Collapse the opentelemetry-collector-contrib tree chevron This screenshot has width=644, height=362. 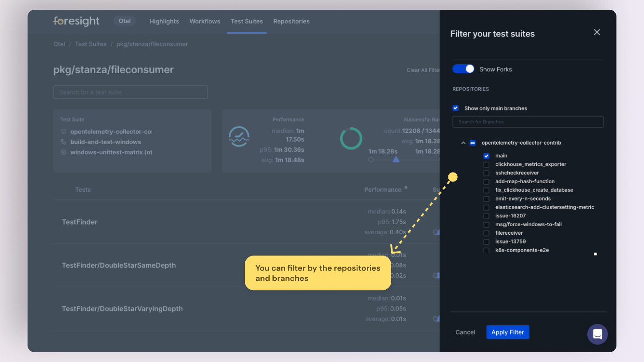click(463, 143)
